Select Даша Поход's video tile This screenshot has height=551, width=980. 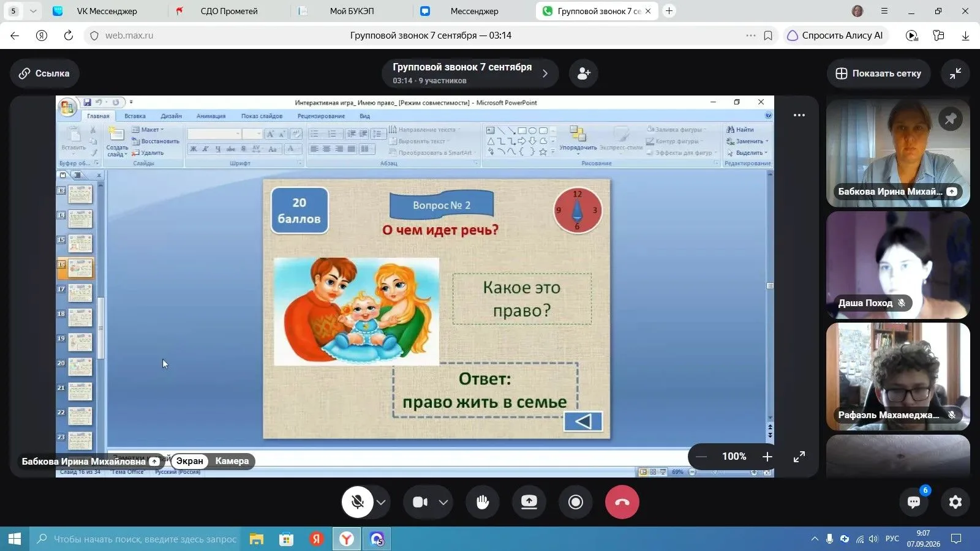click(x=898, y=265)
